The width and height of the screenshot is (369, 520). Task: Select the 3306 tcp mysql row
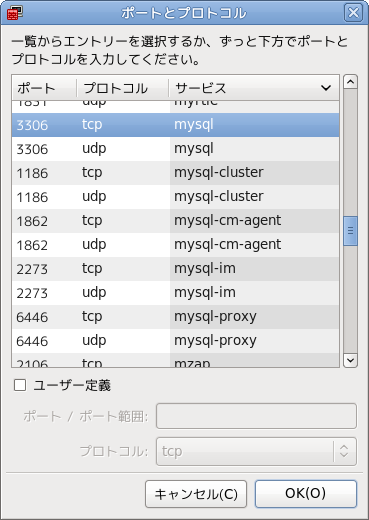point(175,125)
